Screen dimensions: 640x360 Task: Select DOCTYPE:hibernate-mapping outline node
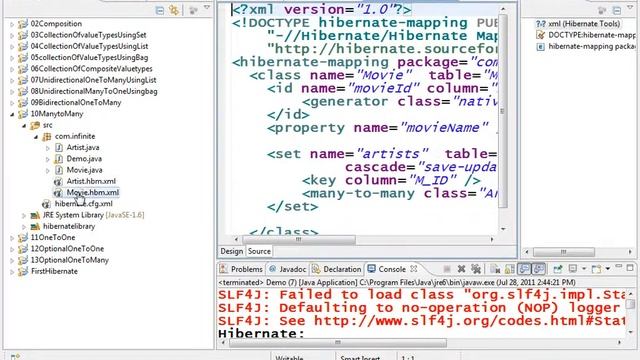coord(592,35)
